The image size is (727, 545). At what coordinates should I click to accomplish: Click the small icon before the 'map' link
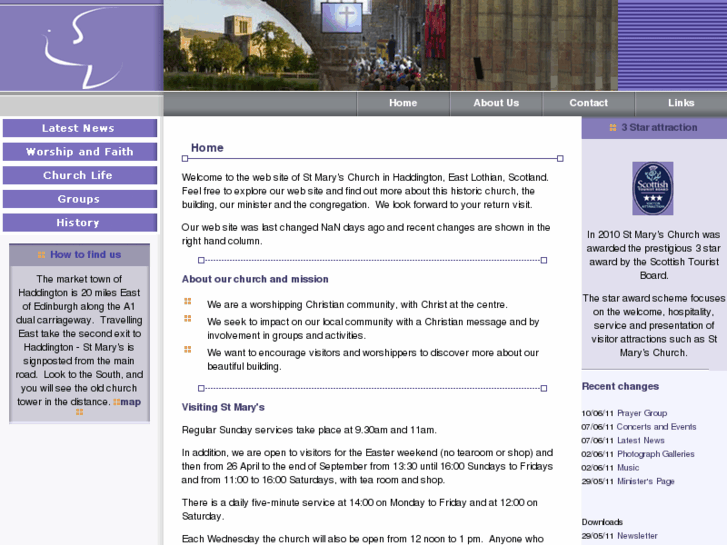pos(116,402)
